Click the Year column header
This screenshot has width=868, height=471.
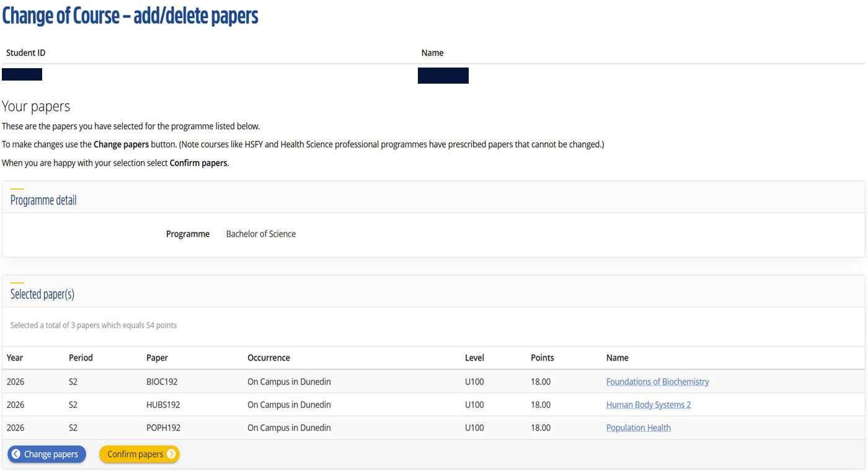point(15,358)
